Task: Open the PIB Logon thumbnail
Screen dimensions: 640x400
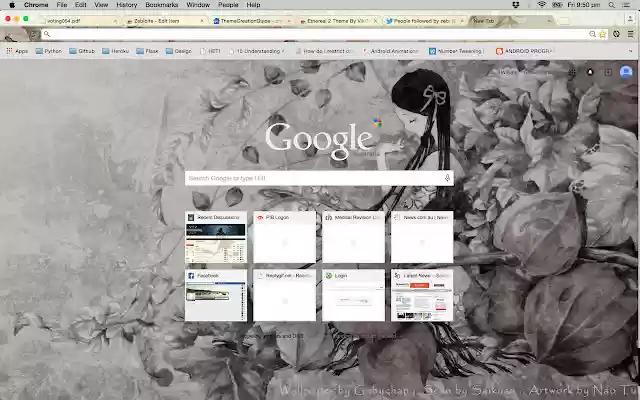Action: (284, 237)
